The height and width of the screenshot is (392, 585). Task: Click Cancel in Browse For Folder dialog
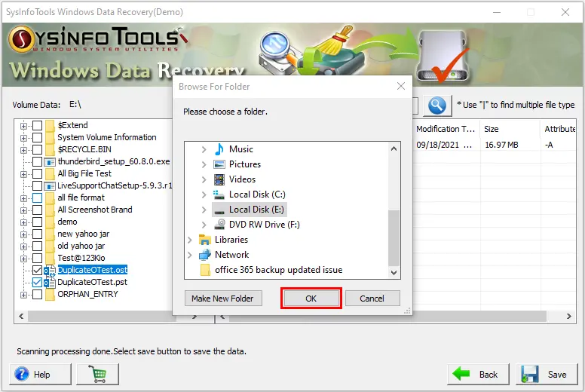tap(372, 299)
